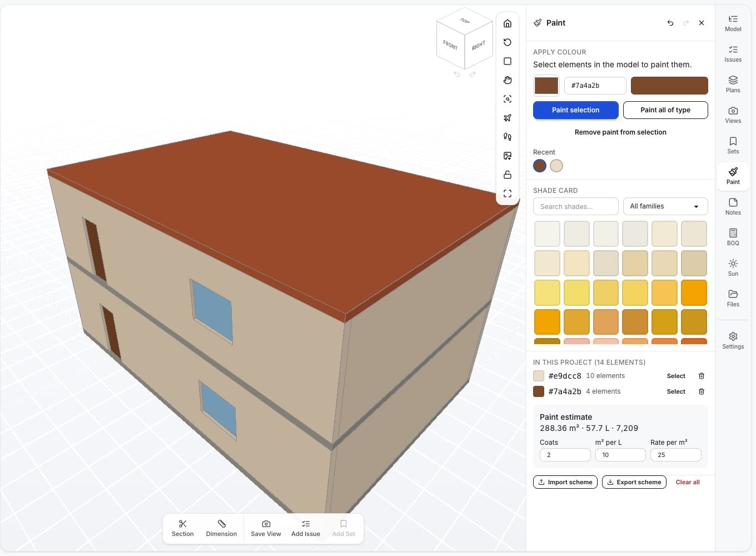This screenshot has height=556, width=756.
Task: Click Export scheme button
Action: click(x=634, y=482)
